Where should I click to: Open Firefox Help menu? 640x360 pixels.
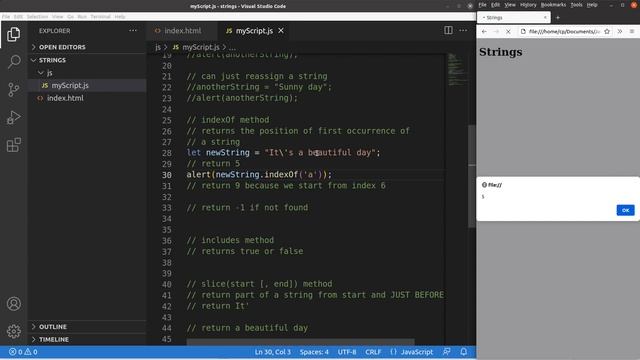[592, 5]
